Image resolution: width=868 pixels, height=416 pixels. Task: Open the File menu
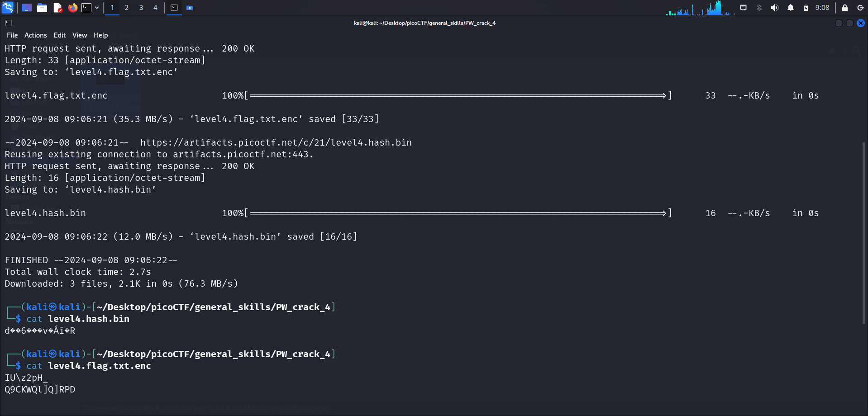tap(12, 35)
